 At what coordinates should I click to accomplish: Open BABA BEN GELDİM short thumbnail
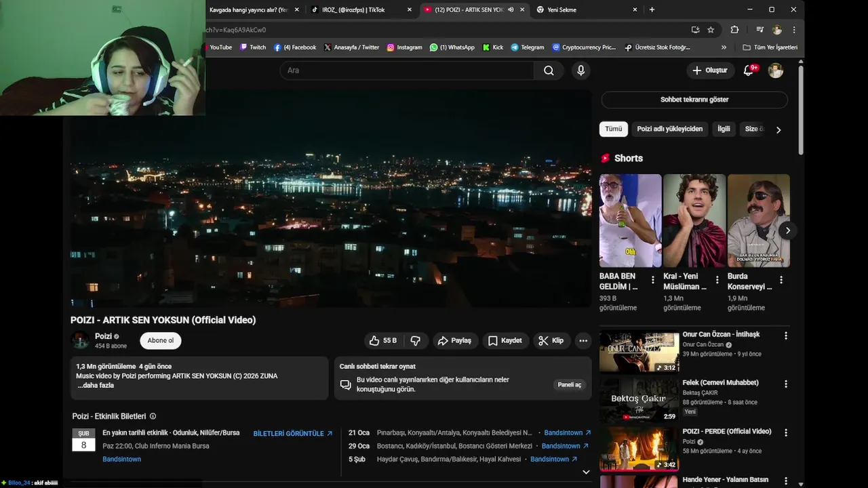(630, 221)
